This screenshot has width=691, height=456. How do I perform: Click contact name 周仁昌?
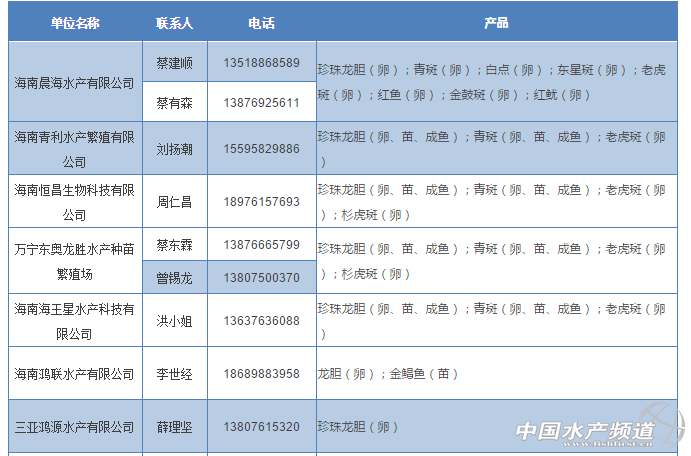175,202
